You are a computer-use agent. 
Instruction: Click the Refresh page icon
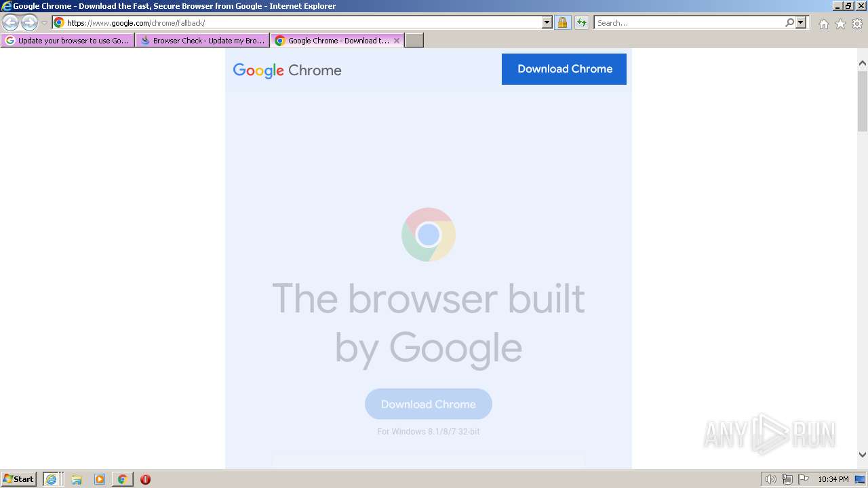point(582,22)
